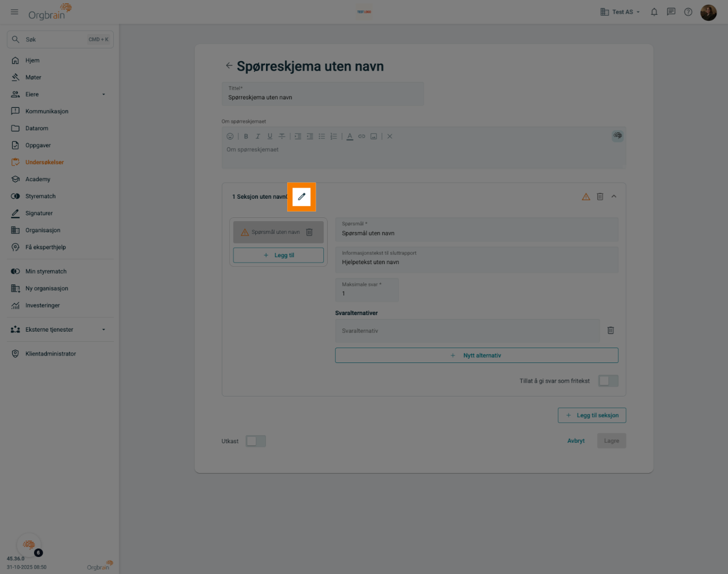Toggle bold formatting
The width and height of the screenshot is (728, 574).
(x=246, y=137)
